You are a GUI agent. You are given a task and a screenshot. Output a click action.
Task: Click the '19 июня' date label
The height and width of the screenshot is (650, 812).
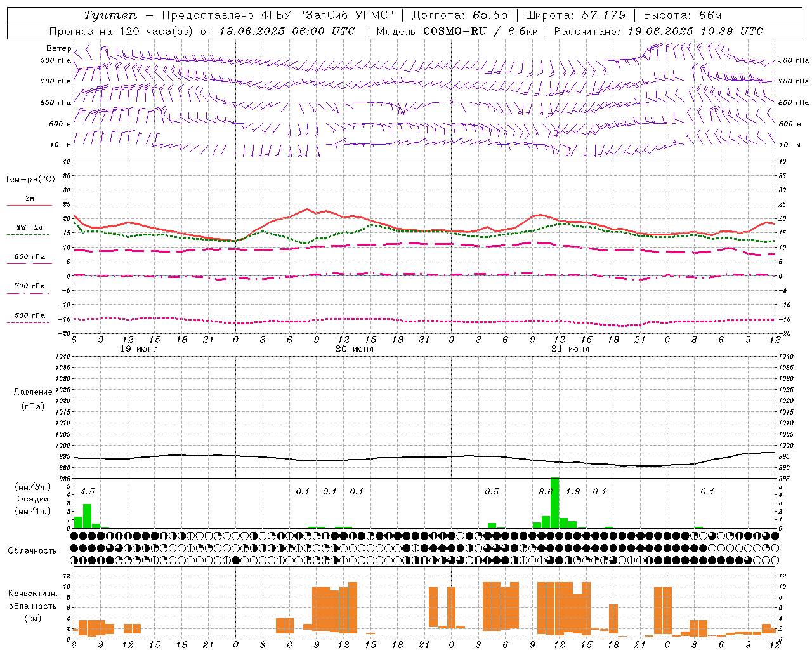coord(139,349)
